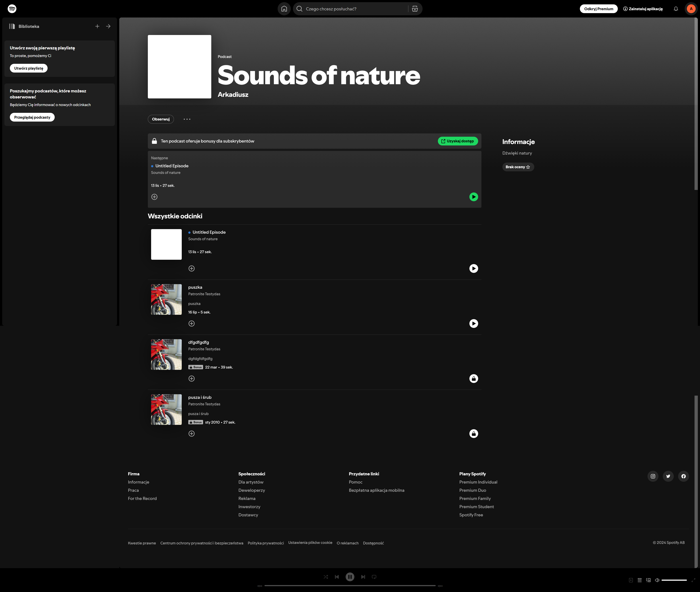This screenshot has width=700, height=592.
Task: Go to Home via house icon
Action: [x=284, y=9]
